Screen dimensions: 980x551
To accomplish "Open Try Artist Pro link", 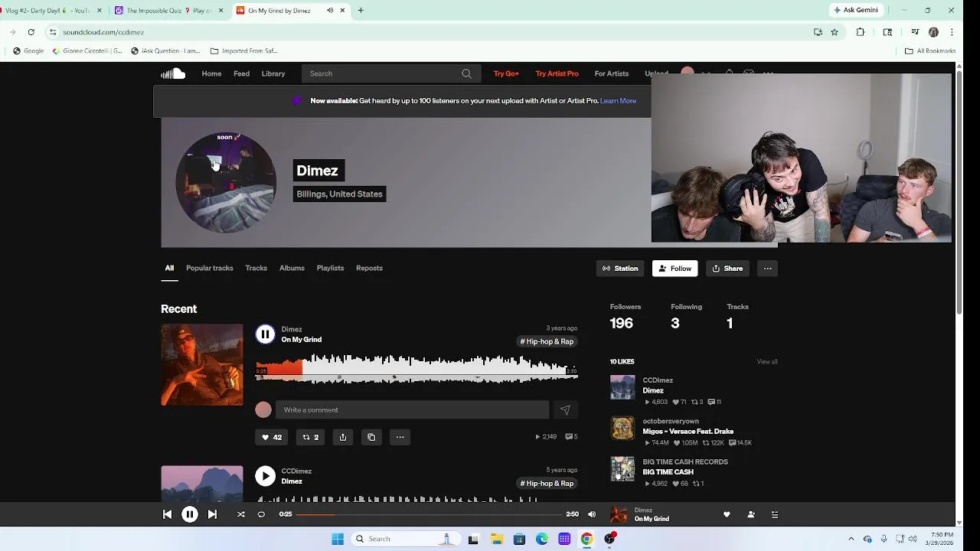I will [x=557, y=73].
